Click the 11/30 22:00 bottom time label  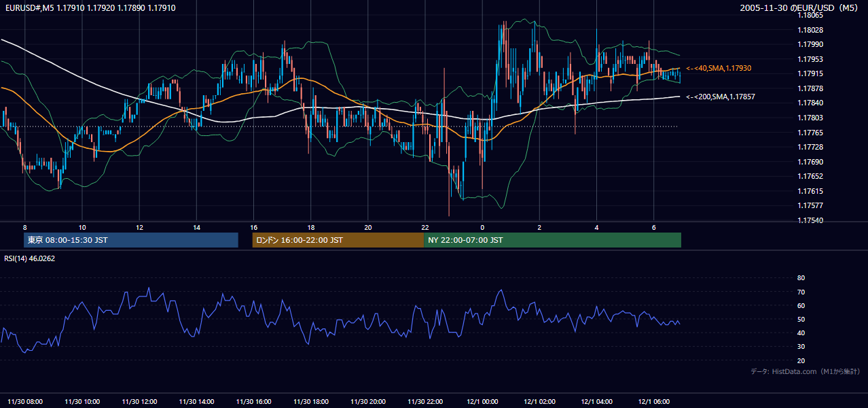(x=425, y=402)
